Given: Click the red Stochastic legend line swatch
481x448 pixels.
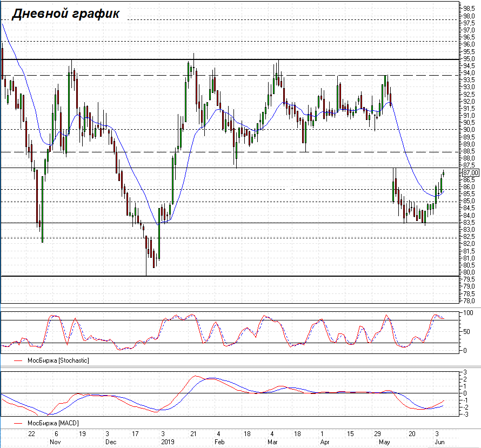Looking at the screenshot, I should (18, 360).
